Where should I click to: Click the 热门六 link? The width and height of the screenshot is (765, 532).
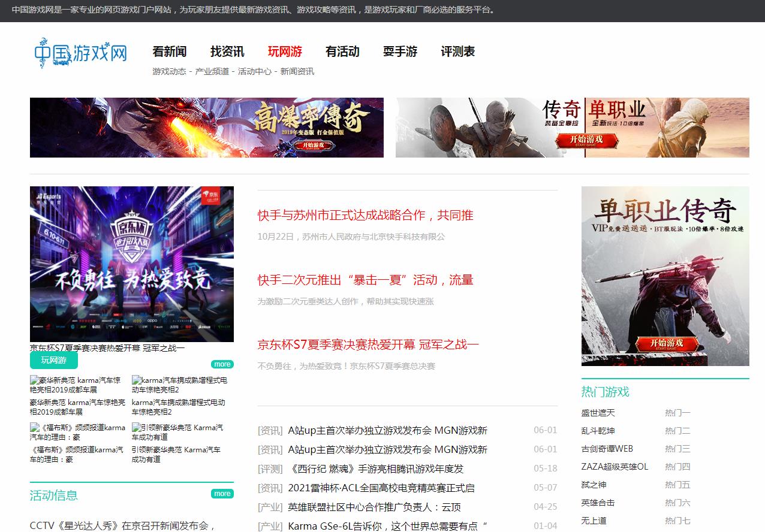tap(678, 503)
